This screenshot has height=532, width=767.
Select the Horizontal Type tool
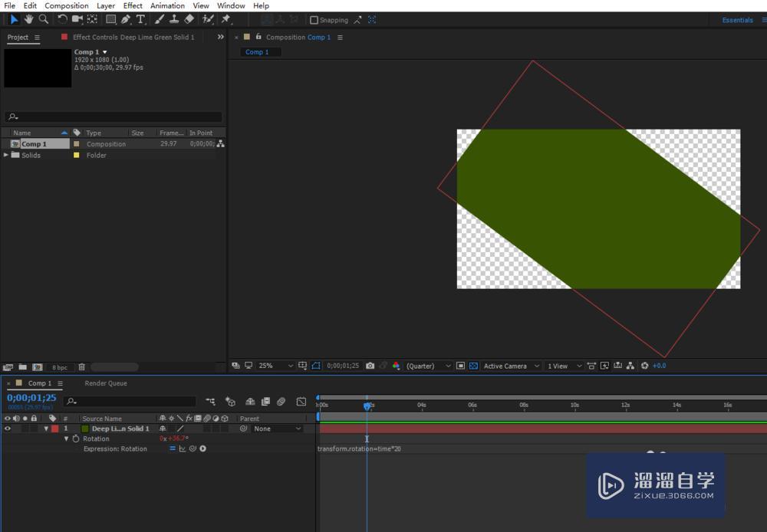[x=140, y=20]
